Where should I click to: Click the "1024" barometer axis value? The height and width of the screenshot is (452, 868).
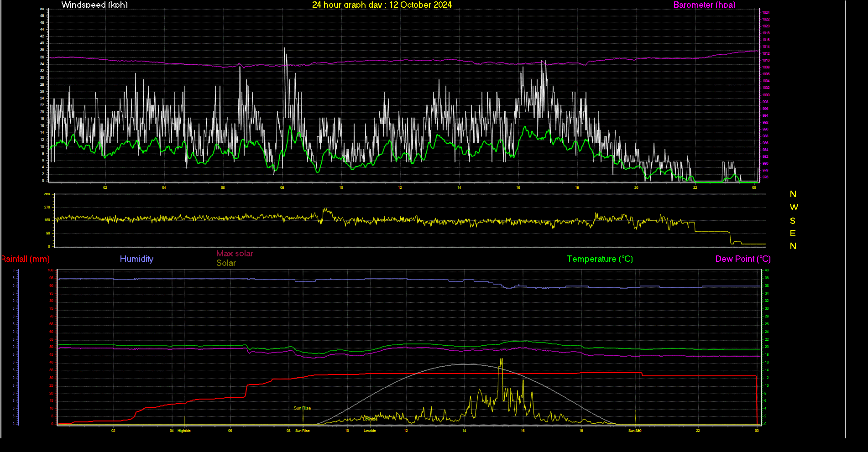pos(766,12)
